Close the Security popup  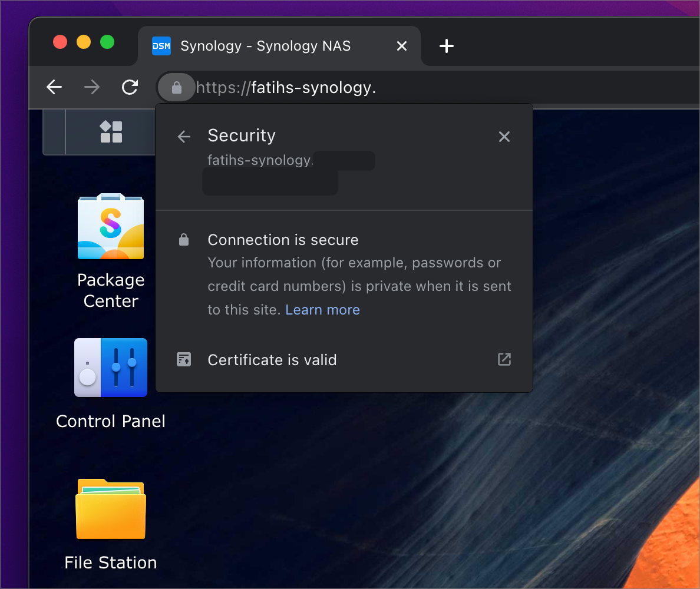[504, 136]
